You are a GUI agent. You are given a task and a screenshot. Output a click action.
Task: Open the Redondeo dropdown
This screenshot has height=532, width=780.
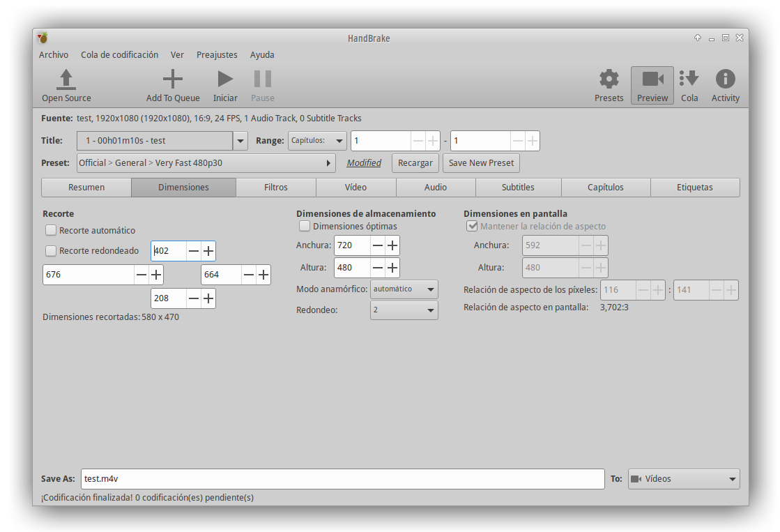click(404, 310)
